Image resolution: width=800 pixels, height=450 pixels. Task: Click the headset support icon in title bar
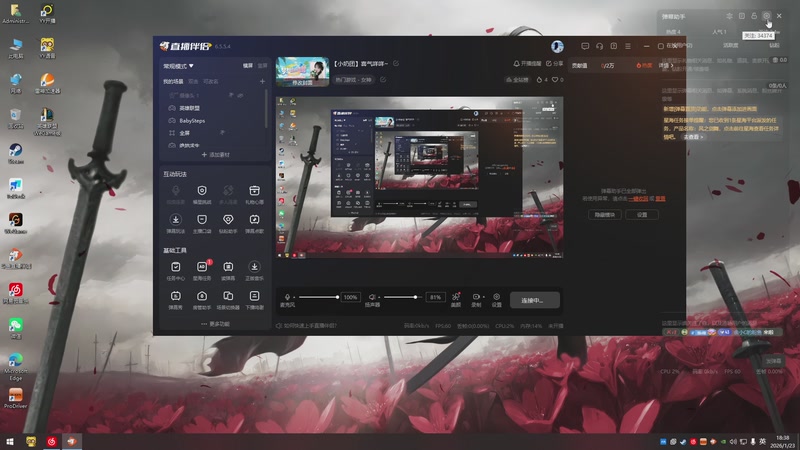pos(599,46)
